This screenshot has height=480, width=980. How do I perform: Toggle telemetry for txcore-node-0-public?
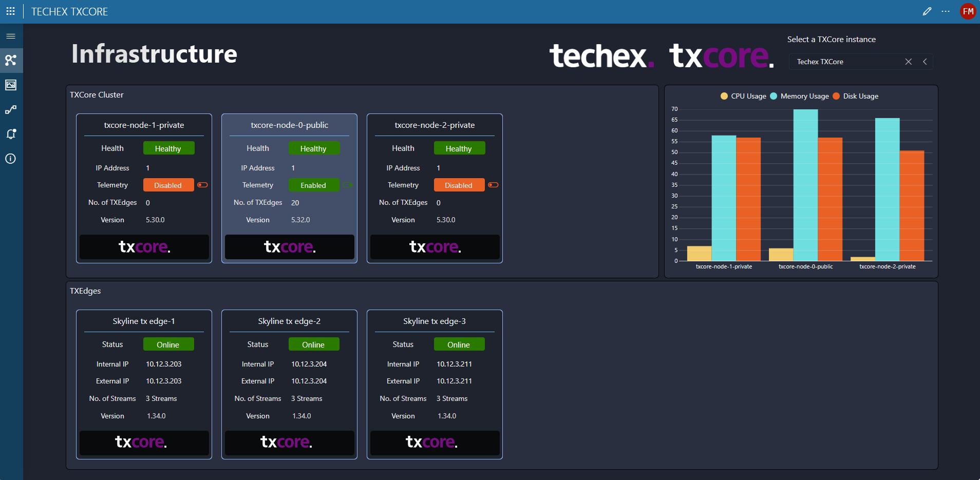(x=348, y=185)
